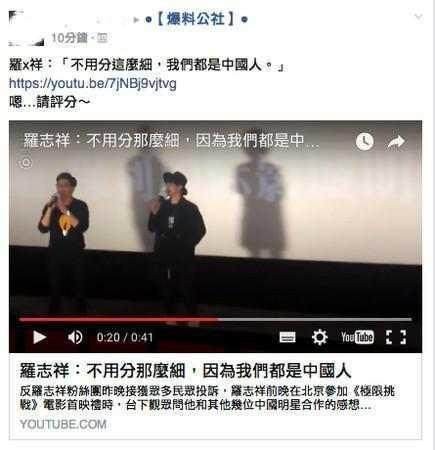The width and height of the screenshot is (435, 450).
Task: Click the link preview description text
Action: tap(207, 398)
